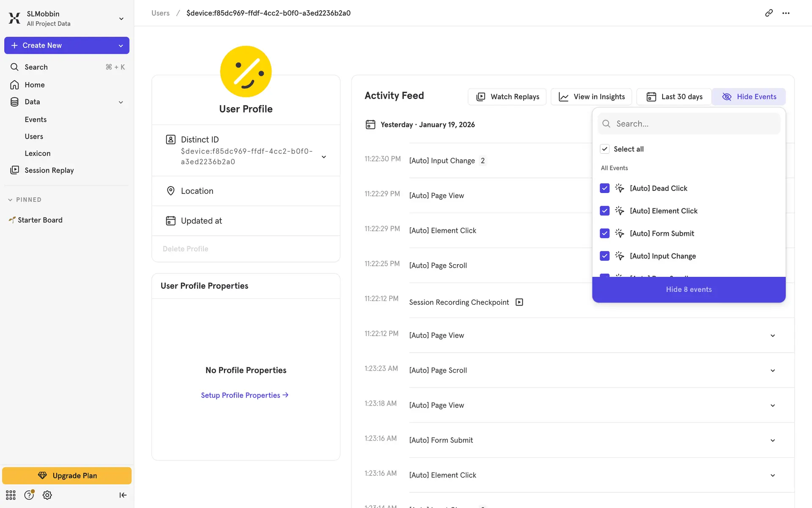The width and height of the screenshot is (812, 508).
Task: Click the Hide 8 events button
Action: (689, 290)
